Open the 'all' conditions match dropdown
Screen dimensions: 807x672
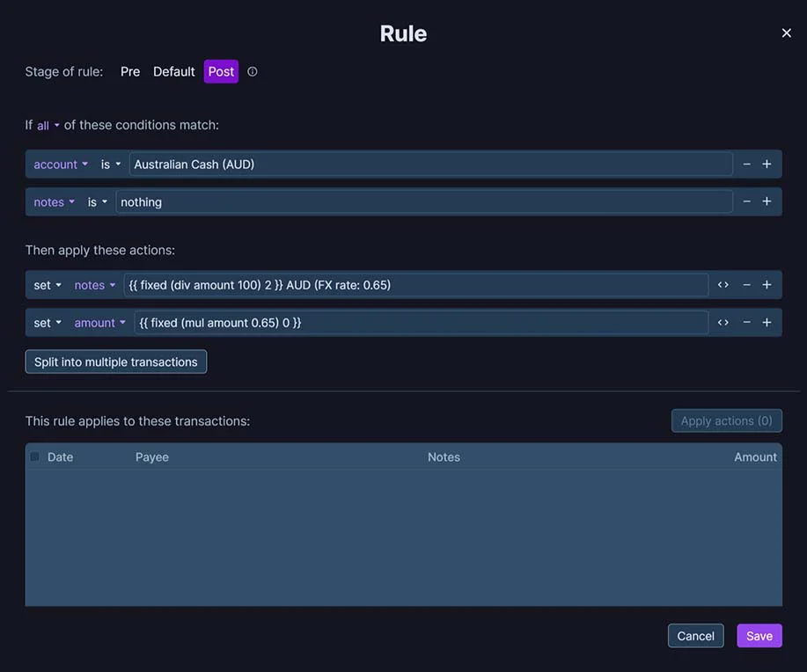coord(48,126)
